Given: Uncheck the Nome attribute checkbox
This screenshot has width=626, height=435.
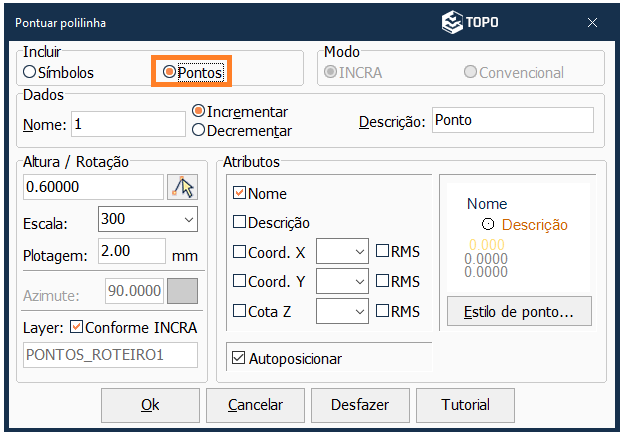Looking at the screenshot, I should point(239,193).
